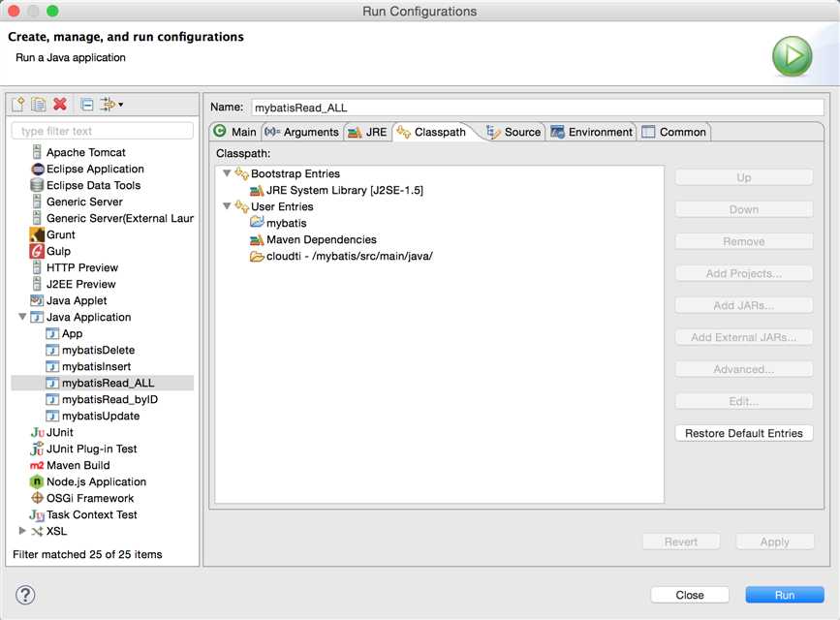Screen dimensions: 840x620
Task: Click the Maven Dependencies library icon
Action: [x=257, y=239]
